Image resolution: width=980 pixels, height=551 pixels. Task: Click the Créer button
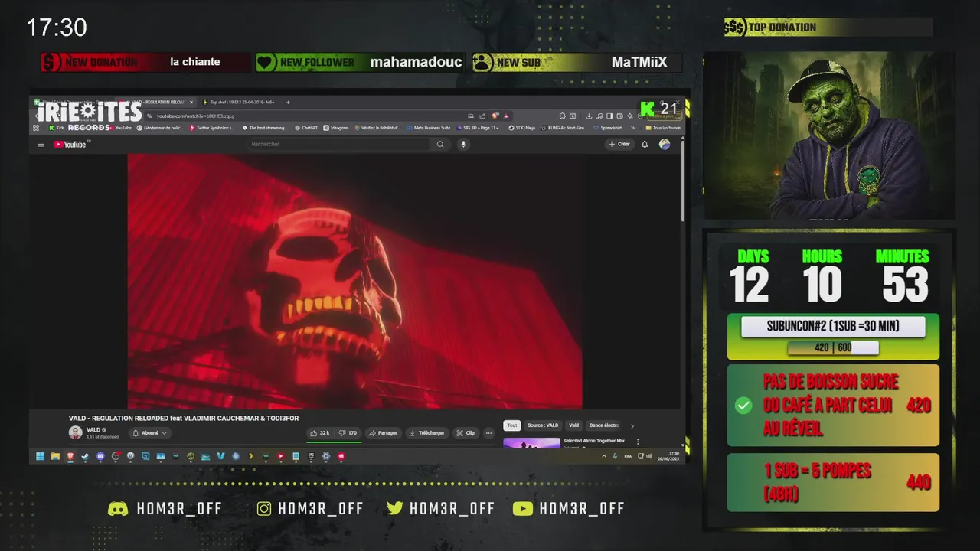[x=619, y=144]
